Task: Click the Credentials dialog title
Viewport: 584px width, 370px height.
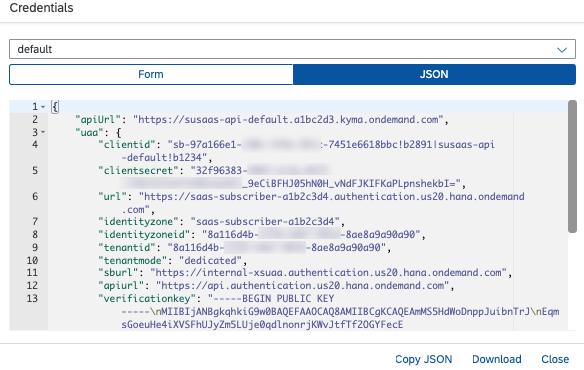Action: [41, 8]
